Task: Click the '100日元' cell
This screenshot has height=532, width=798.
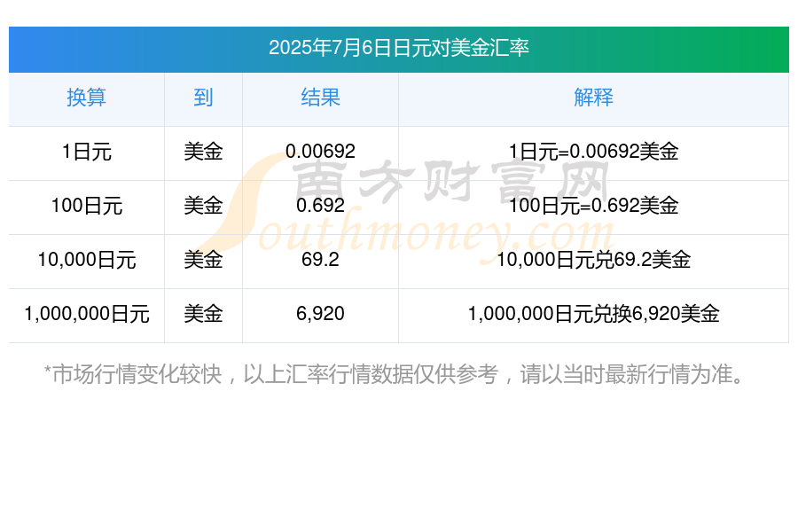Action: coord(87,206)
